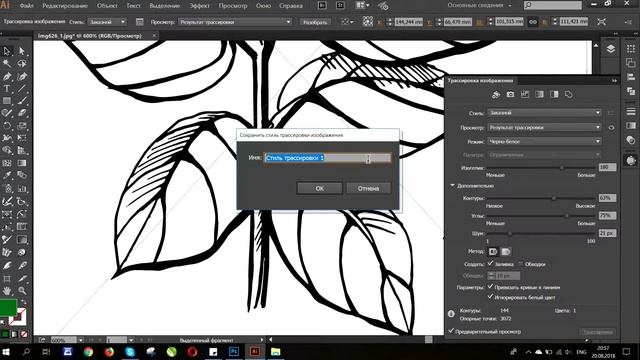Open the Просмотр dropdown in control bar
Screen dimensions: 640x360
(x=235, y=22)
